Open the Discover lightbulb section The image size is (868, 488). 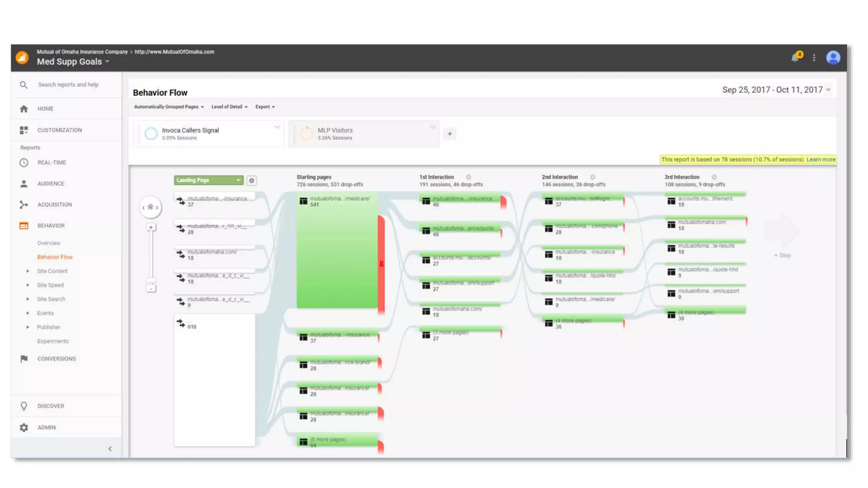tap(50, 406)
